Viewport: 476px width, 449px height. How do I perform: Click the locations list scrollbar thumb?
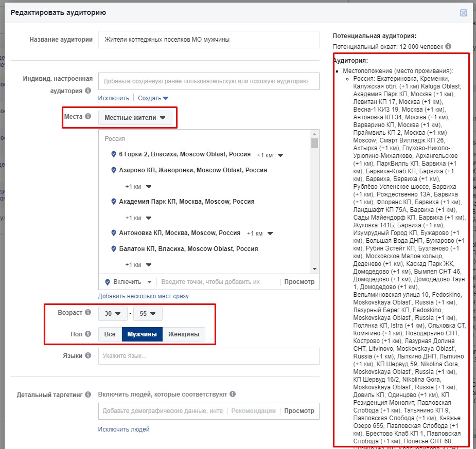tap(314, 142)
